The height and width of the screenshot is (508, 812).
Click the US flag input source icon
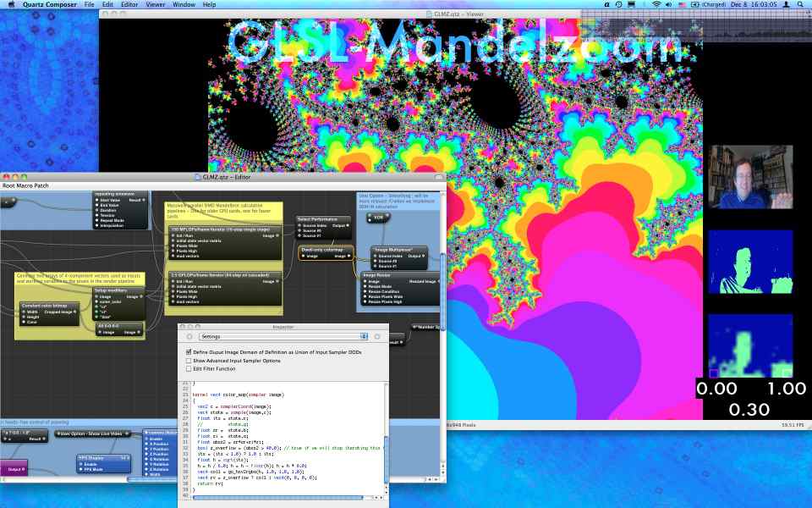point(682,5)
